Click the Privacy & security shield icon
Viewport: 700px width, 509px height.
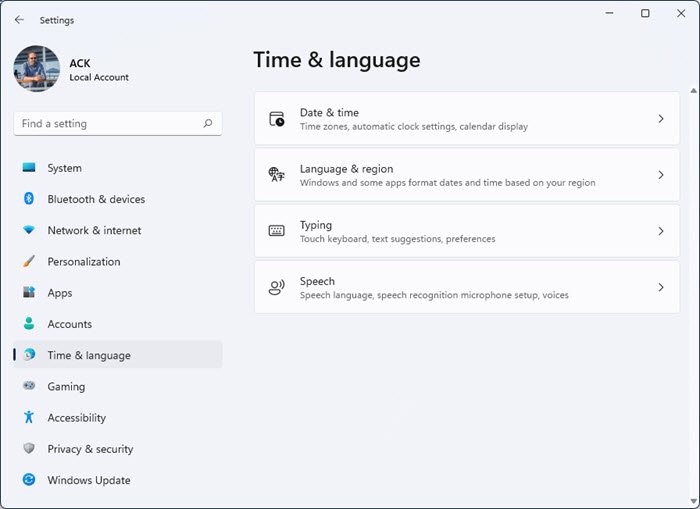[29, 449]
